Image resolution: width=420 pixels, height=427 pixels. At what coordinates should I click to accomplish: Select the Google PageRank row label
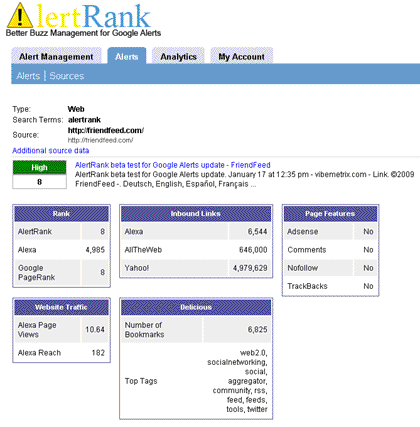click(x=36, y=272)
